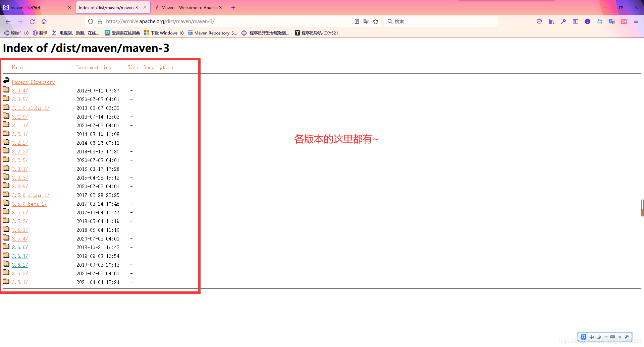Open the 3.5.0-beta-1/ directory

pos(30,204)
